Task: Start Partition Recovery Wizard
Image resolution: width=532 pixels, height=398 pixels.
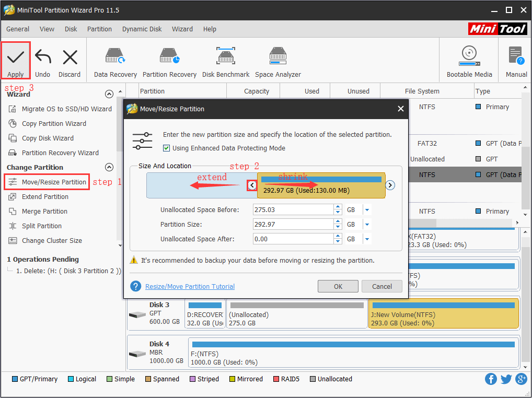Action: point(53,153)
